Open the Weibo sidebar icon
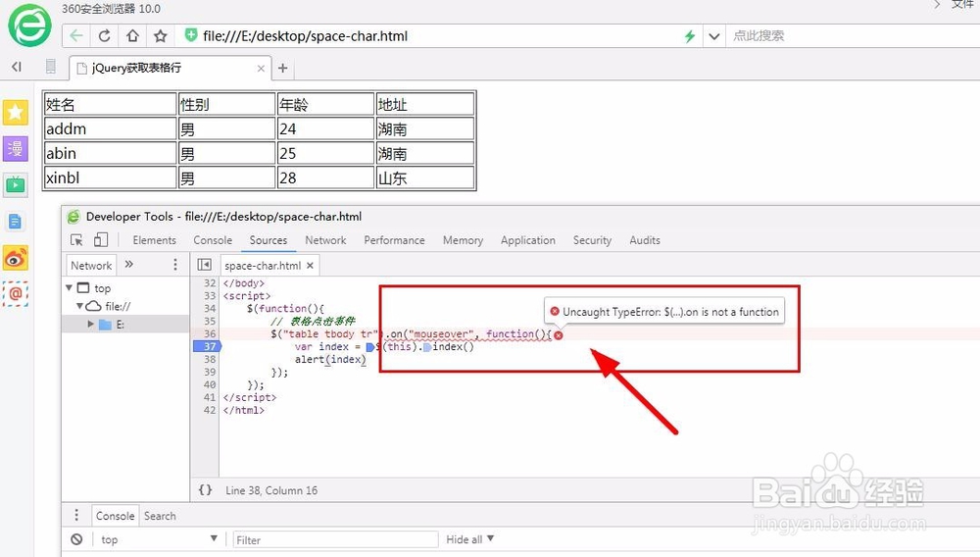This screenshot has width=980, height=557. [x=16, y=258]
